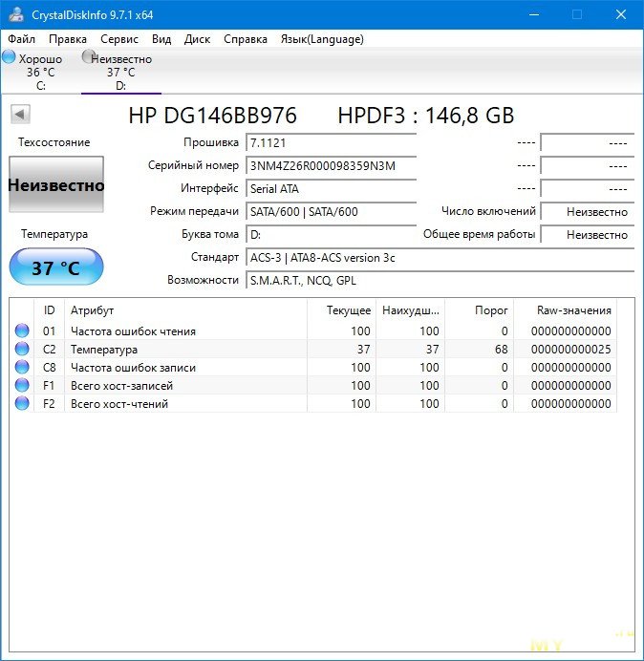Open the Язык(Language) menu
Image resolution: width=644 pixels, height=661 pixels.
pyautogui.click(x=321, y=39)
